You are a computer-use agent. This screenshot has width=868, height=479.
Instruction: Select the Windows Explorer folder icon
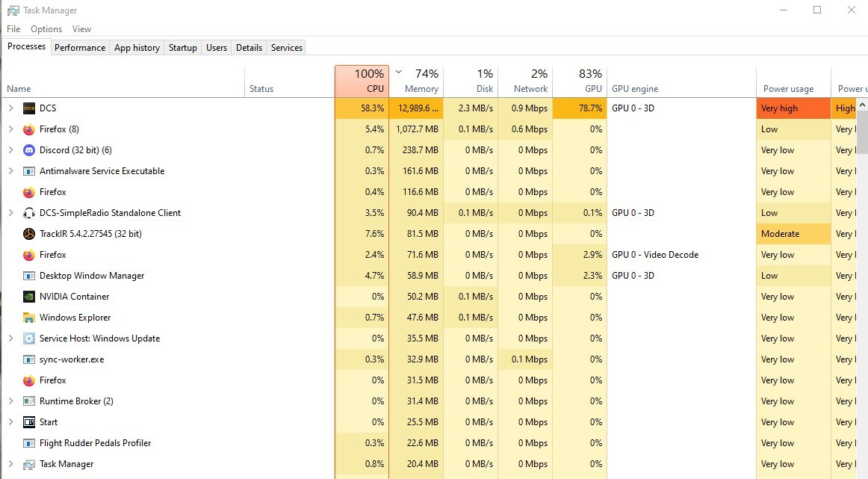pyautogui.click(x=29, y=318)
